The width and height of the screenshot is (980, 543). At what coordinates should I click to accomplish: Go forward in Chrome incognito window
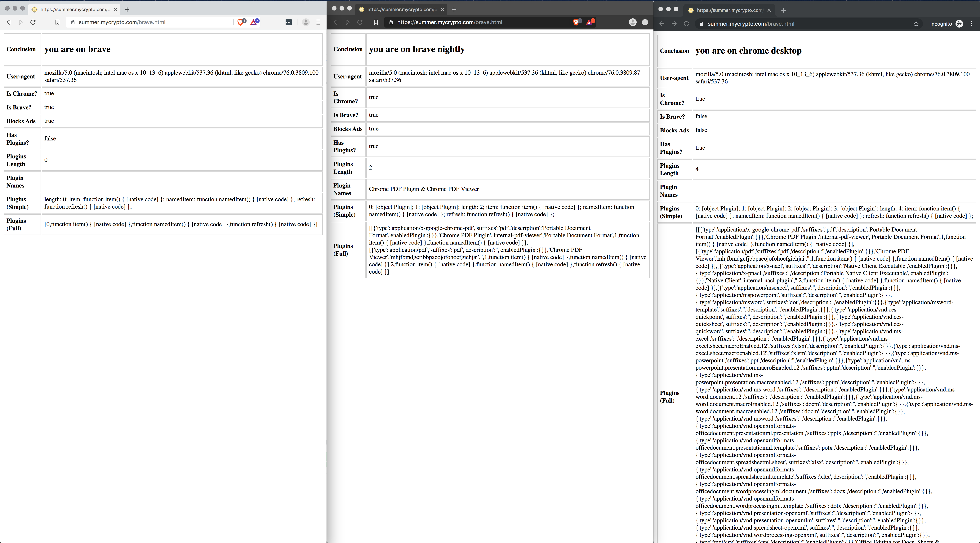[674, 24]
